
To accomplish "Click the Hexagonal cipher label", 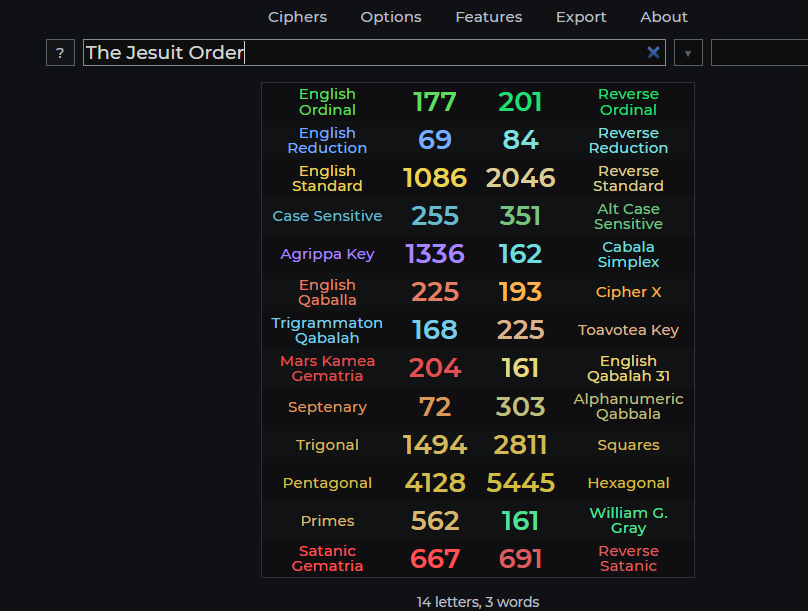I will coord(628,483).
